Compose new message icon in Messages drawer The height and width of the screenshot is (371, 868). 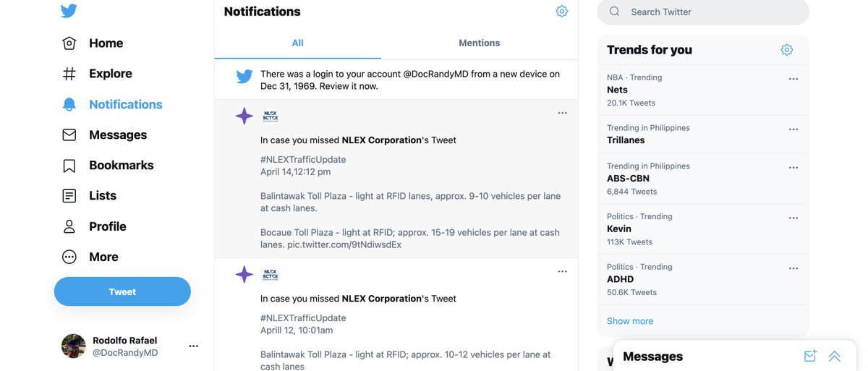(810, 356)
